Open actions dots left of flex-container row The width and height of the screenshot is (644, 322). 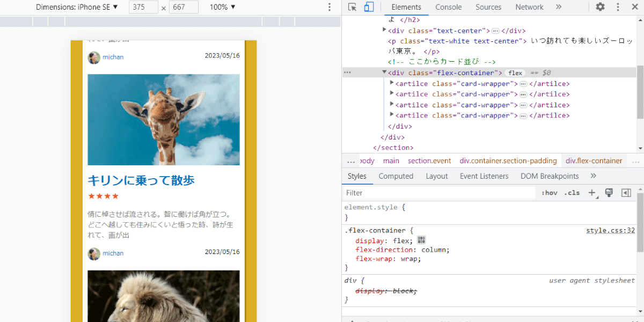(x=347, y=72)
